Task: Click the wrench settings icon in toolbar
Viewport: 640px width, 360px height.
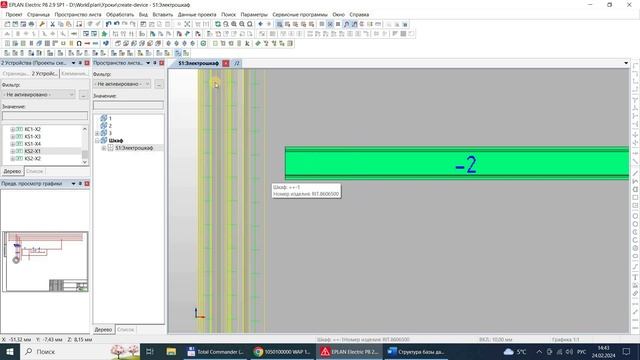Action: coord(42,24)
